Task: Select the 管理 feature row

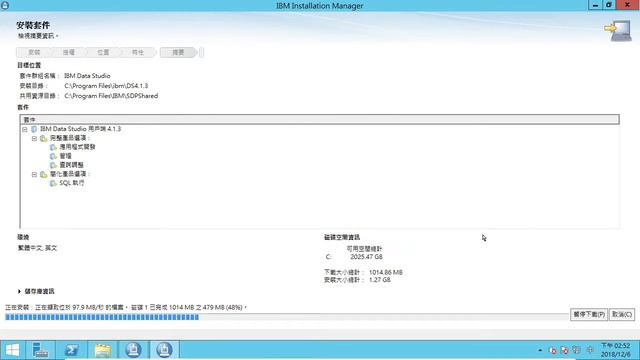Action: pyautogui.click(x=65, y=156)
